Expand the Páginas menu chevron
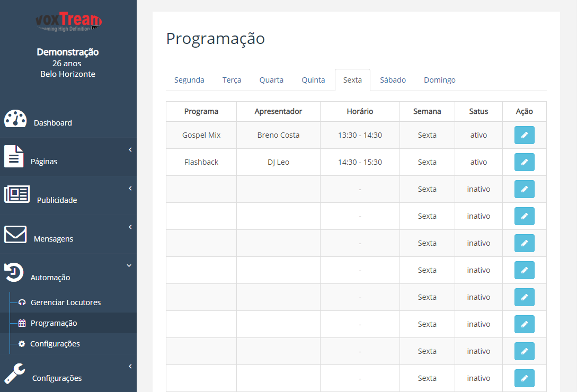577x392 pixels. point(130,149)
